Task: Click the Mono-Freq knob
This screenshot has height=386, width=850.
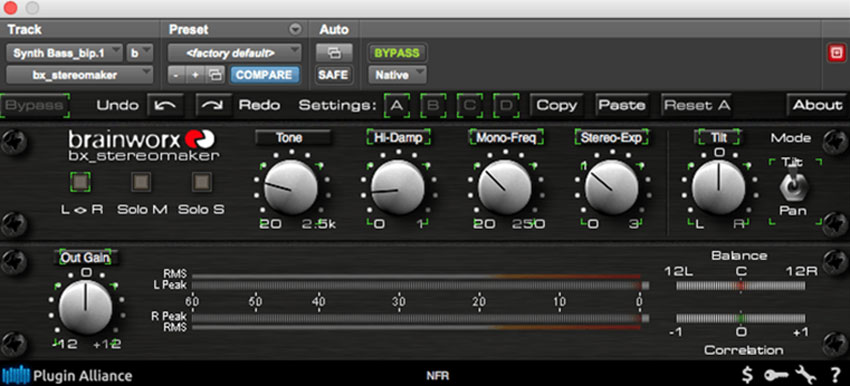Action: [505, 187]
